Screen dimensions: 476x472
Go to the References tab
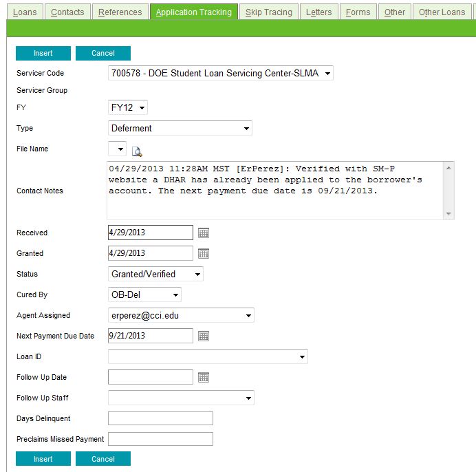click(120, 12)
